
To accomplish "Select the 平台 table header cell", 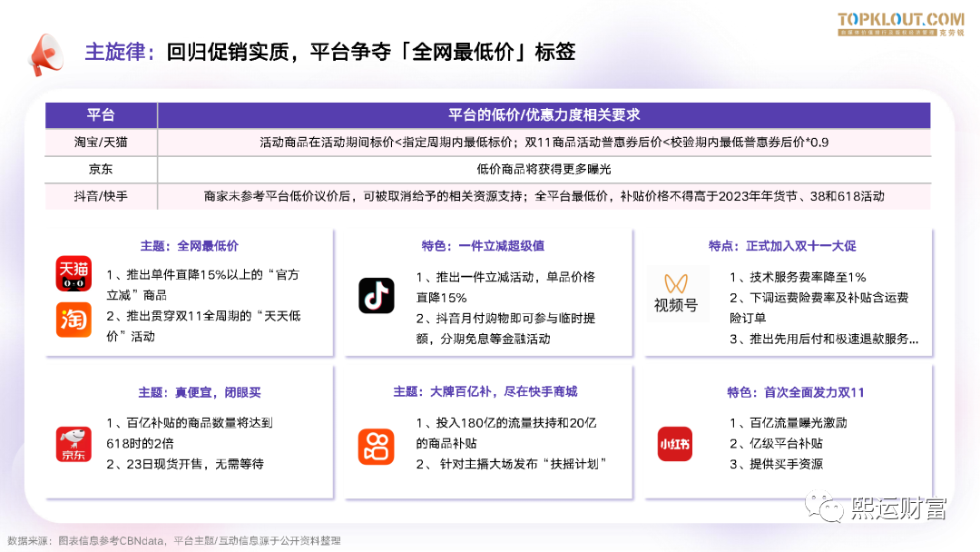I will (x=101, y=115).
